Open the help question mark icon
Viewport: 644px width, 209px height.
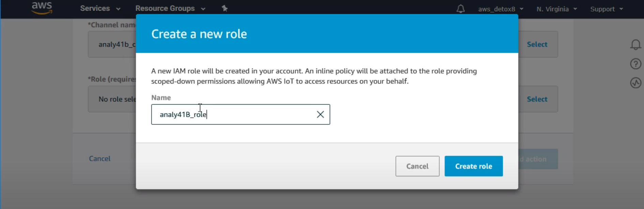pyautogui.click(x=635, y=64)
